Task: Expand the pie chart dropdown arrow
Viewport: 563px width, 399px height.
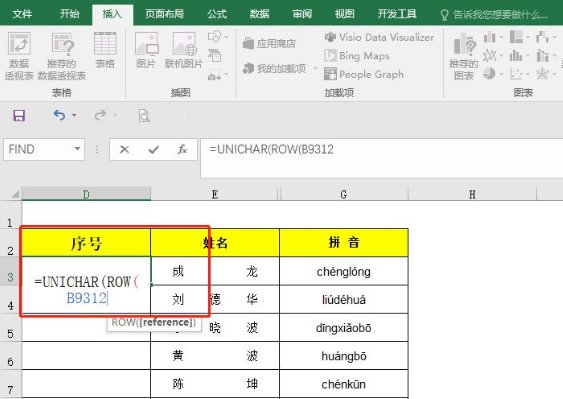Action: coord(501,74)
